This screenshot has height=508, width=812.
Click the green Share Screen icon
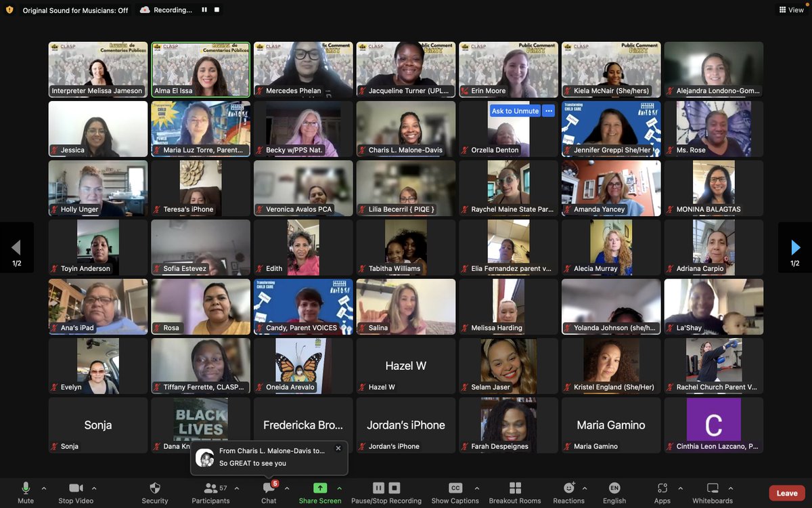(x=319, y=488)
